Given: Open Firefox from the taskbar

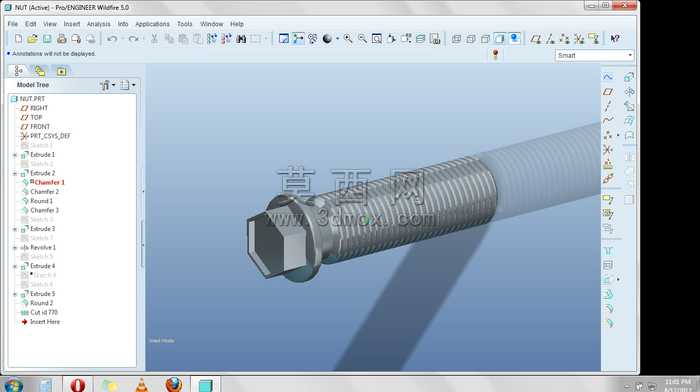Looking at the screenshot, I should pyautogui.click(x=173, y=385).
